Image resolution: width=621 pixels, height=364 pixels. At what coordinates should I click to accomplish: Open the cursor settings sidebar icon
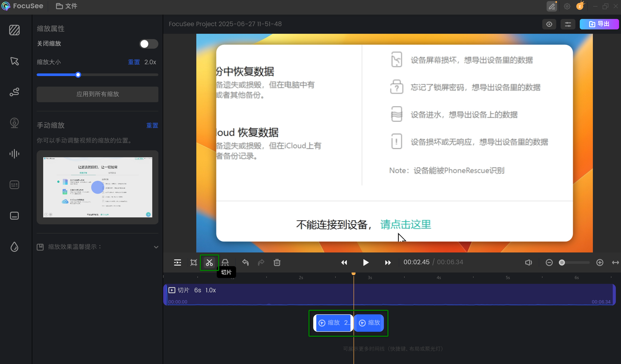(x=14, y=61)
